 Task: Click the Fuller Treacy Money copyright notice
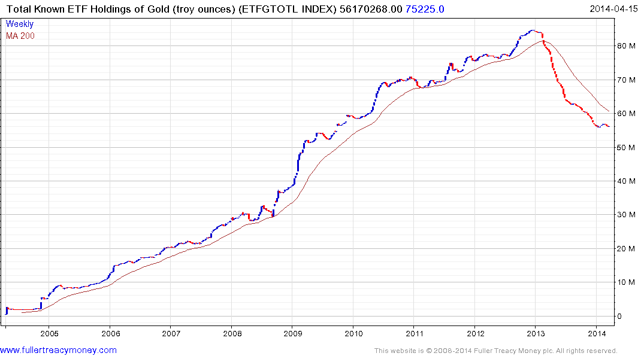point(496,351)
